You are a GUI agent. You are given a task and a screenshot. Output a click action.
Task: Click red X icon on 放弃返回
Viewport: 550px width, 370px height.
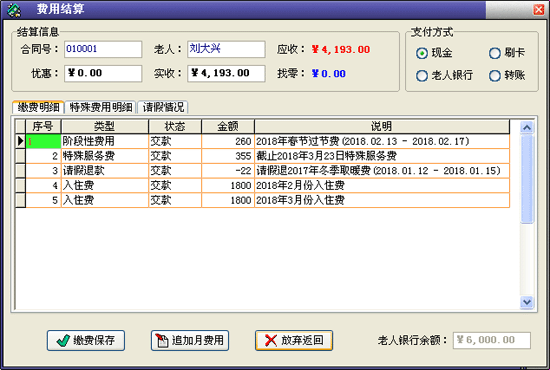[x=271, y=340]
